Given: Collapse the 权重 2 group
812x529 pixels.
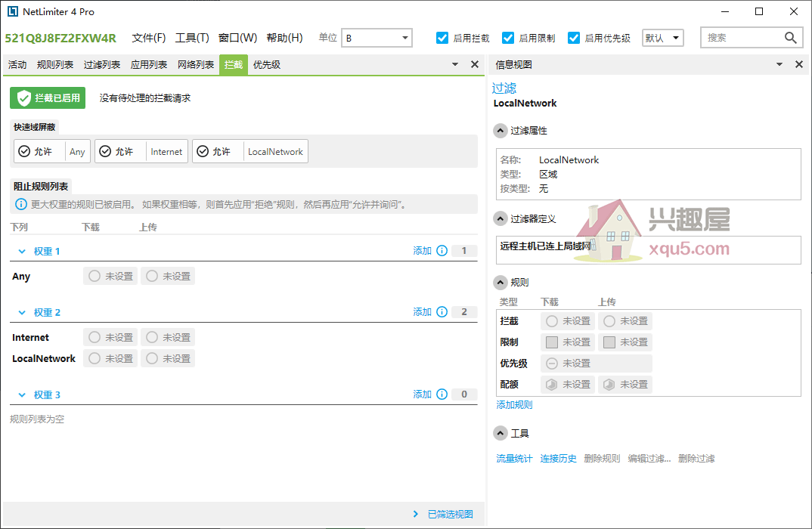Looking at the screenshot, I should (x=22, y=313).
